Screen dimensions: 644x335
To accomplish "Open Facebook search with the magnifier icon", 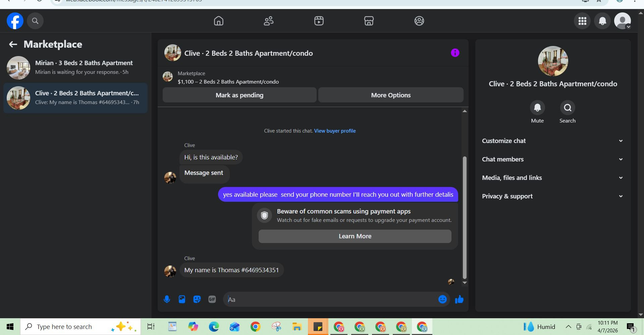I will (x=35, y=21).
